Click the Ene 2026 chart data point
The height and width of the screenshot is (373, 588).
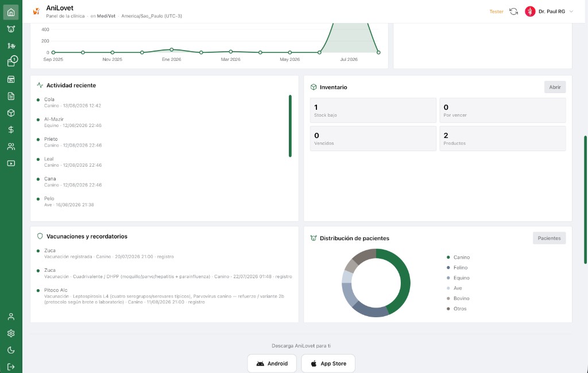tap(171, 49)
